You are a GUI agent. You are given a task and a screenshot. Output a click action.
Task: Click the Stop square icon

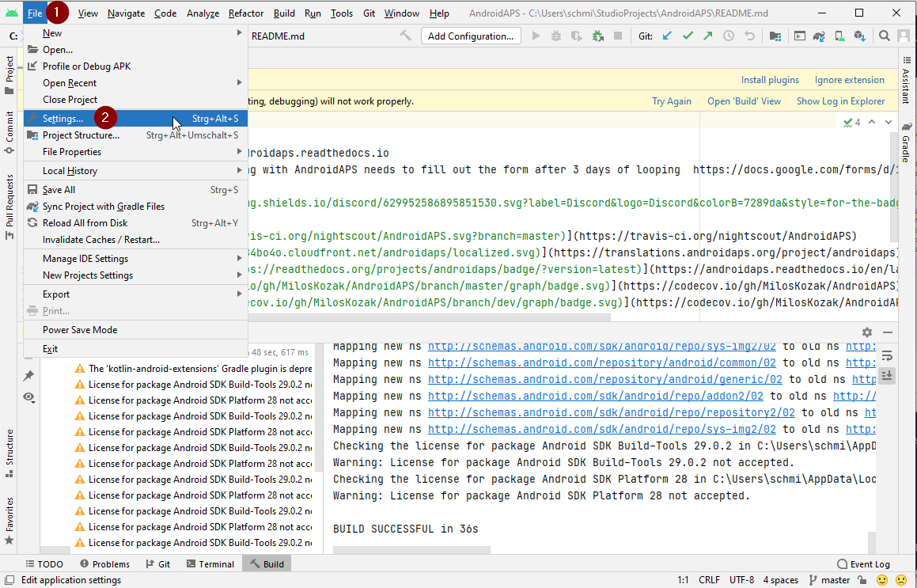point(618,36)
